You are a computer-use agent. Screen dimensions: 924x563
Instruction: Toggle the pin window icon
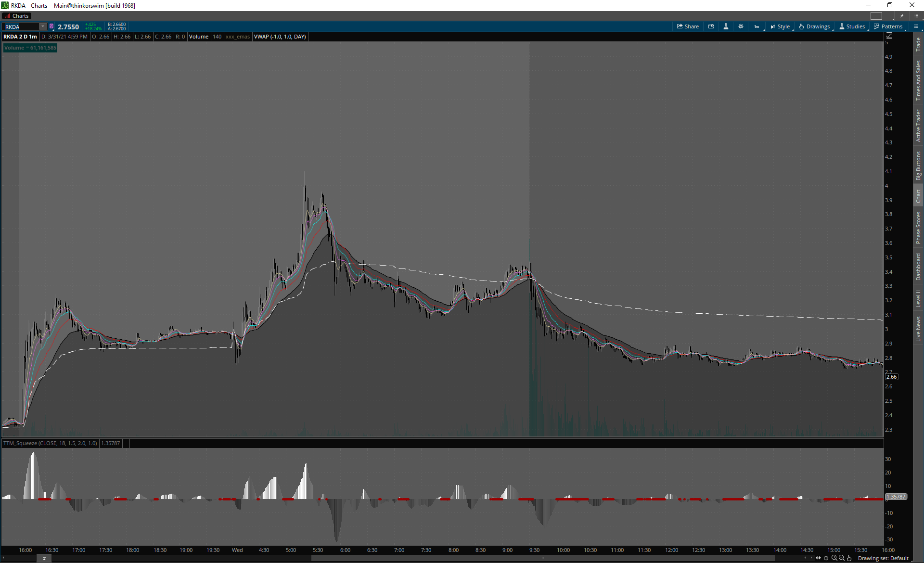902,16
